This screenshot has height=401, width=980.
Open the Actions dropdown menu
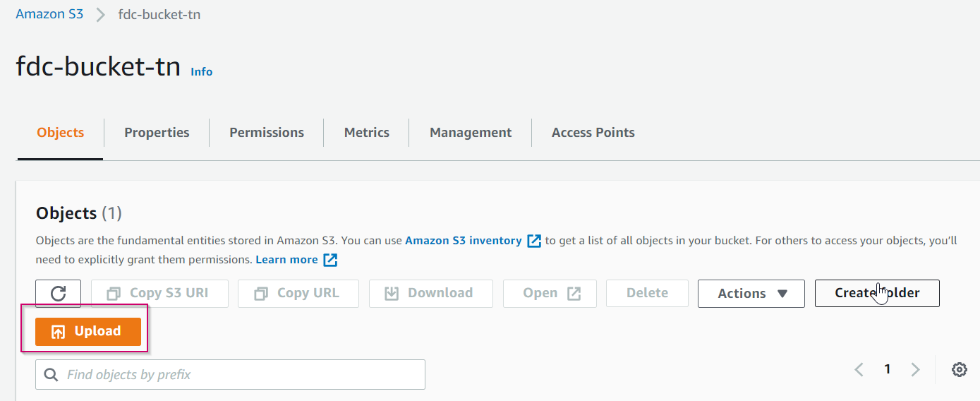pyautogui.click(x=751, y=294)
